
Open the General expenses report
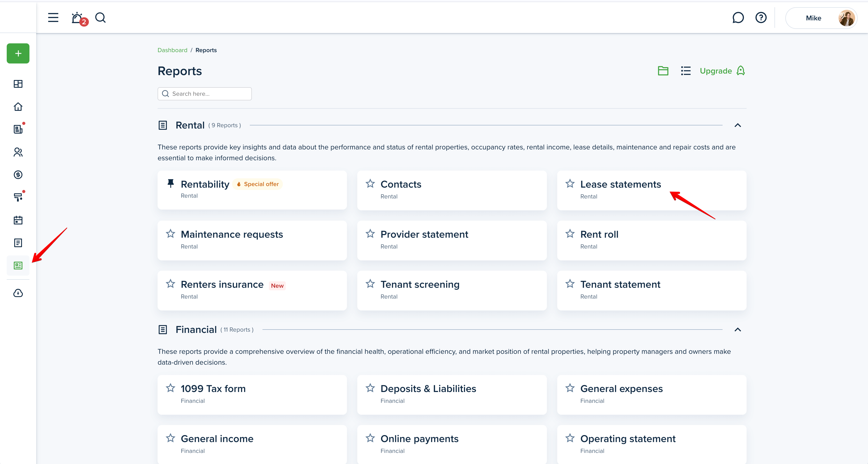point(652,395)
